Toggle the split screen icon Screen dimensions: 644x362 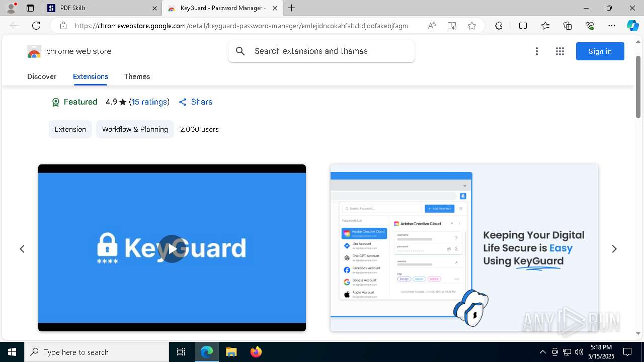[x=523, y=26]
